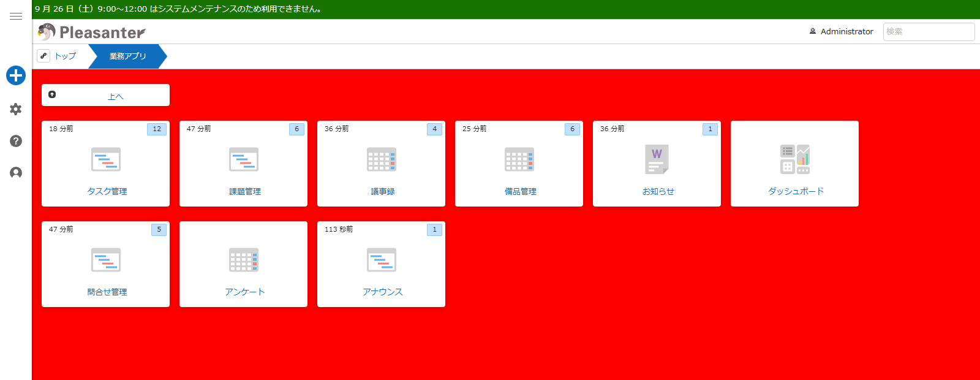Click the count badge 12 on タスク管理
This screenshot has height=380, width=980.
coord(157,129)
